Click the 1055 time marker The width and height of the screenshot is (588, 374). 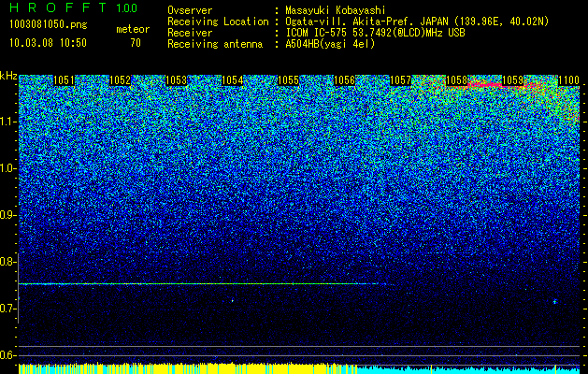(x=288, y=80)
